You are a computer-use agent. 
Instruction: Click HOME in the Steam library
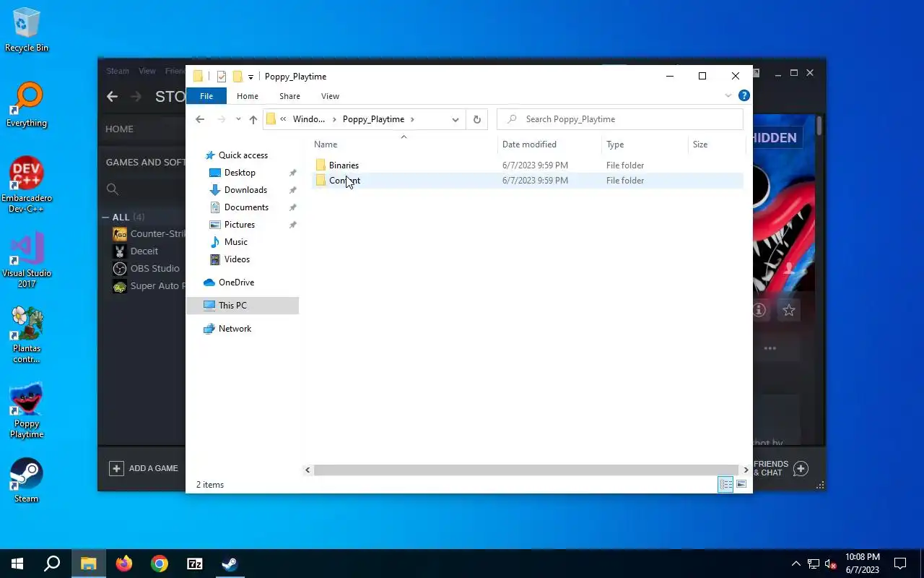tap(119, 129)
